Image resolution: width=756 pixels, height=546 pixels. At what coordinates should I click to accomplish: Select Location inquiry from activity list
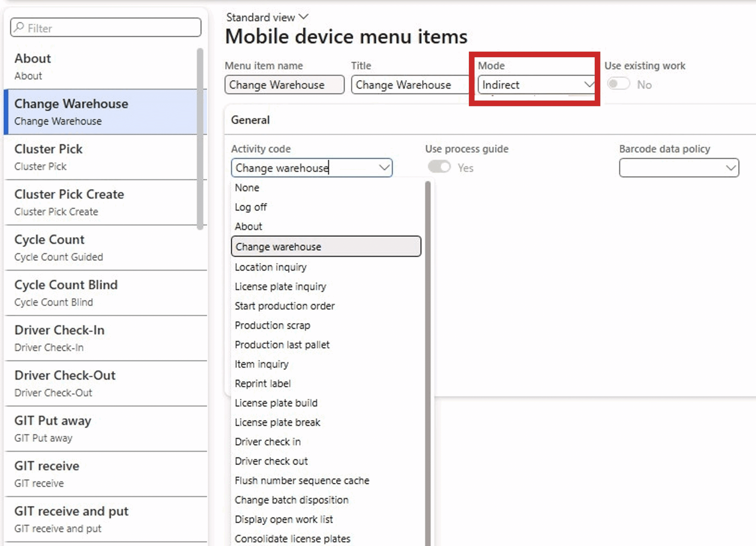[x=270, y=267]
